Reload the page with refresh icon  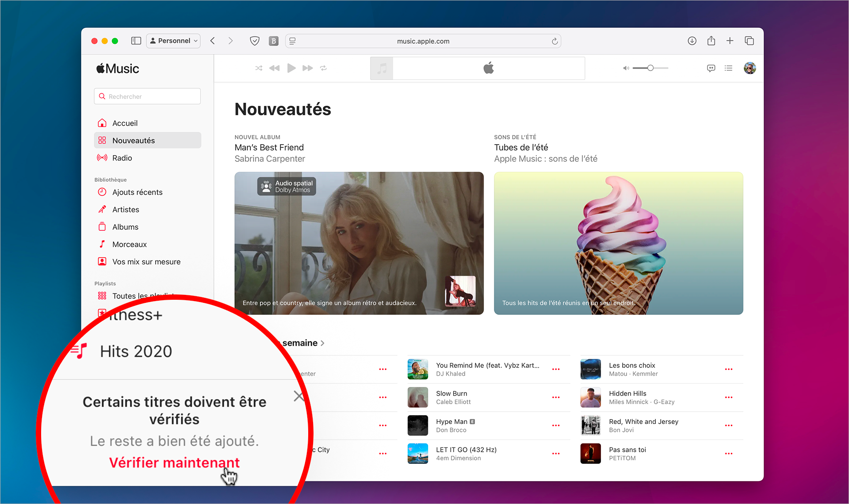point(555,41)
